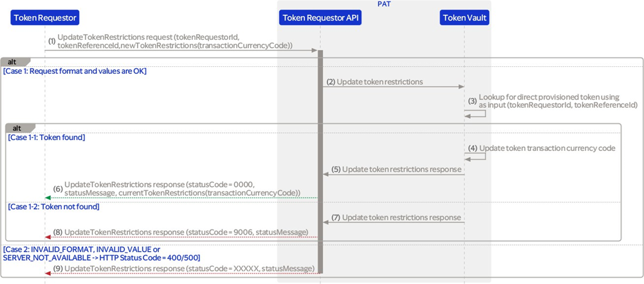Select the Case 1-2 Token not found condition
644x284 pixels.
click(53, 206)
